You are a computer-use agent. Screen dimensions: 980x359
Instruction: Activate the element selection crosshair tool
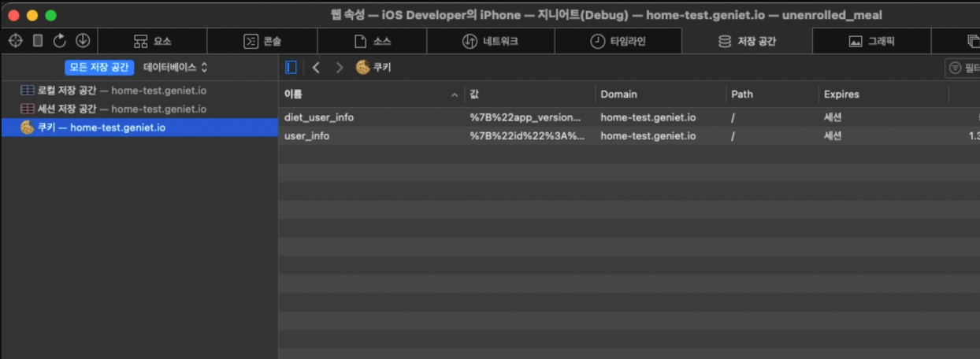(15, 41)
